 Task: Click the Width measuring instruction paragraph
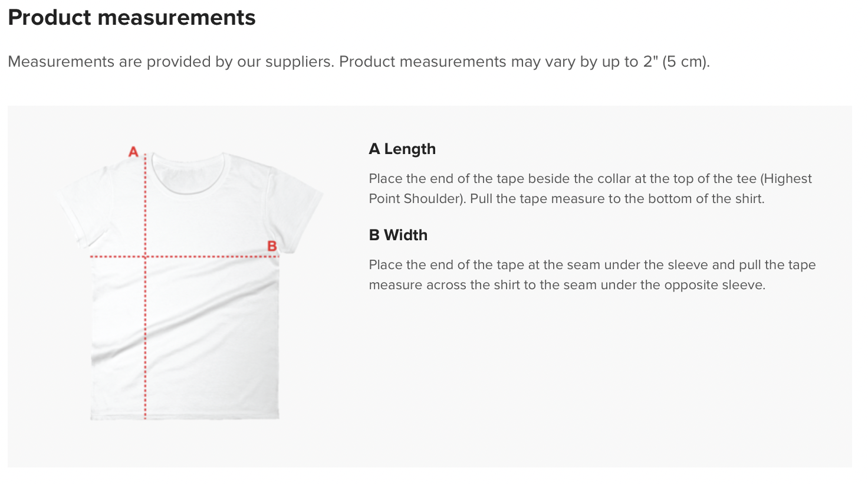pos(592,274)
